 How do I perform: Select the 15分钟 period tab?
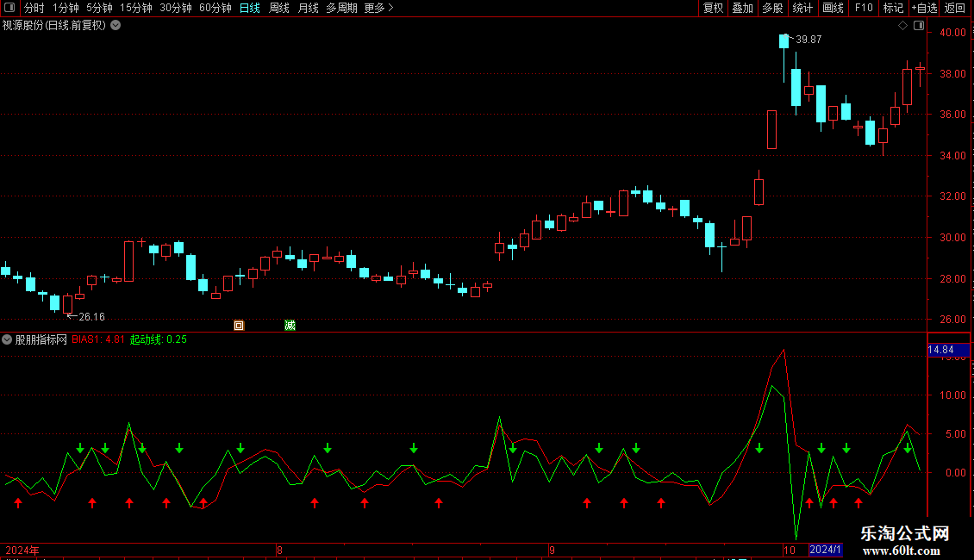(x=136, y=8)
